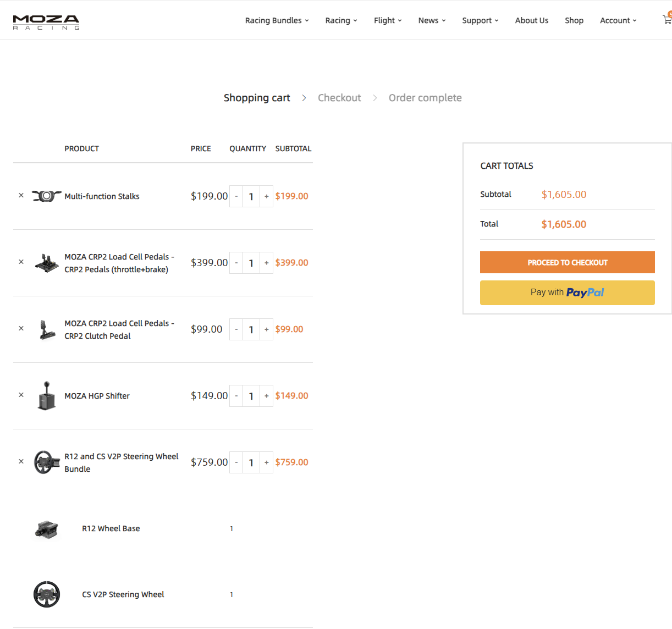Go to the Checkout step
The image size is (672, 629).
tap(339, 98)
